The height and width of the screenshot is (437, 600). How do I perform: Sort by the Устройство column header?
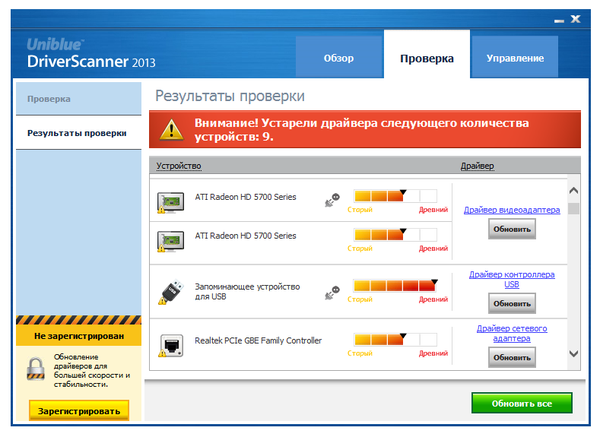[178, 166]
